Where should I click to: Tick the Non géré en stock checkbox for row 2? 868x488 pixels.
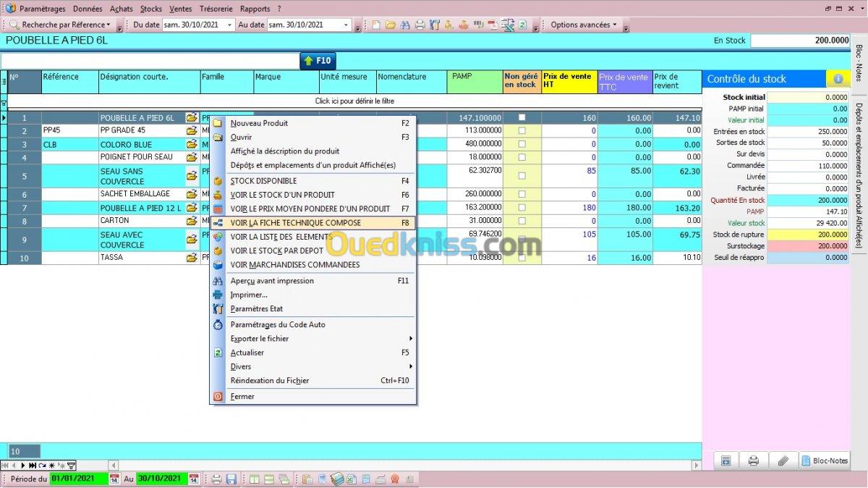tap(522, 130)
